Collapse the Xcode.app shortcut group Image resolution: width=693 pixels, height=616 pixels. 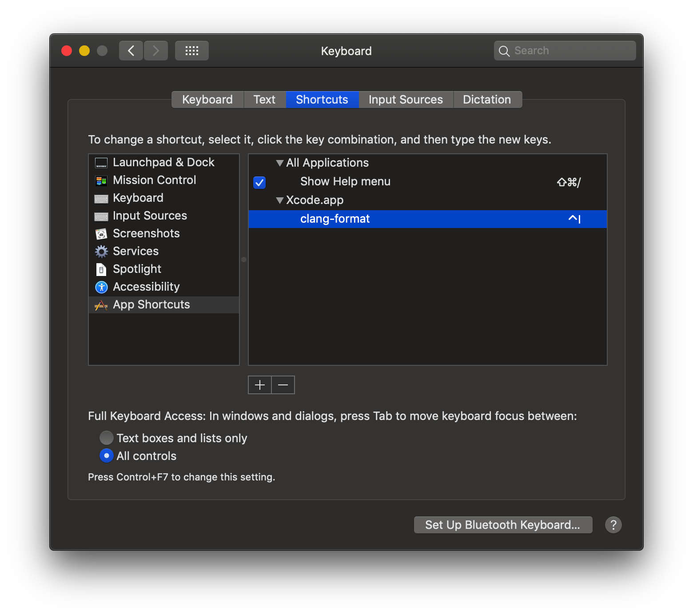280,200
